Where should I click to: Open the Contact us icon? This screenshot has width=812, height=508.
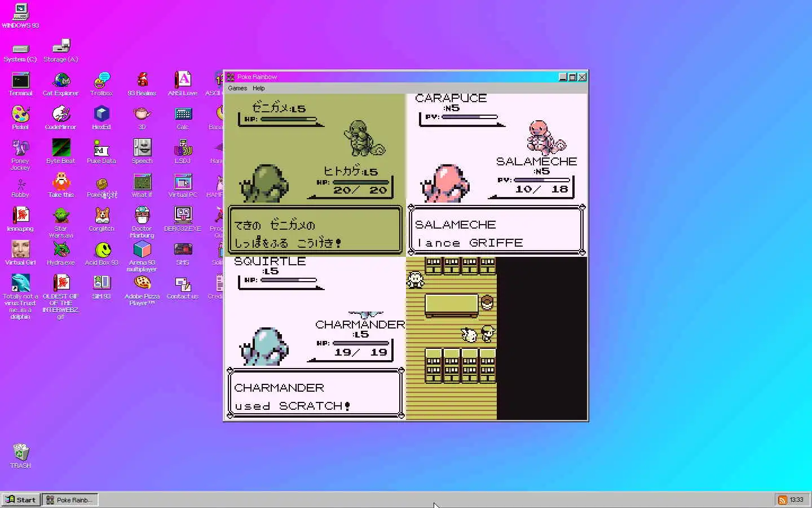(183, 287)
